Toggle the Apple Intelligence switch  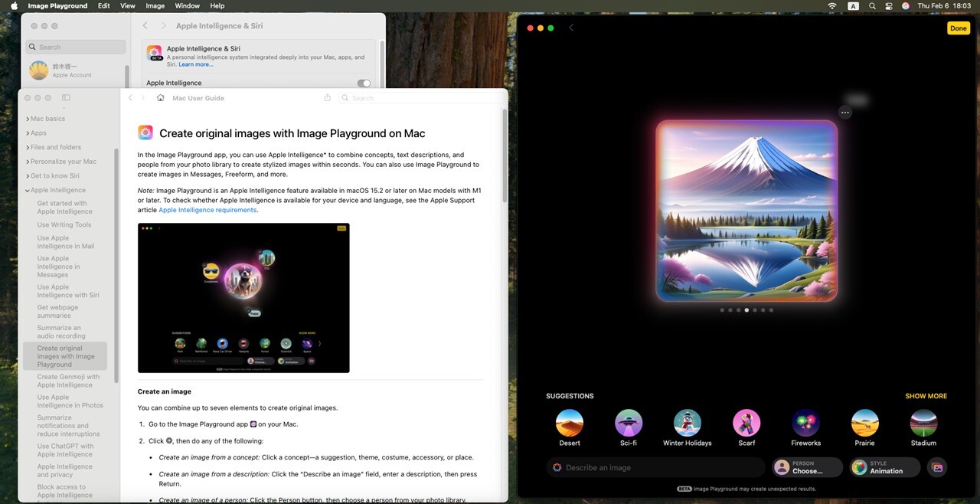364,83
